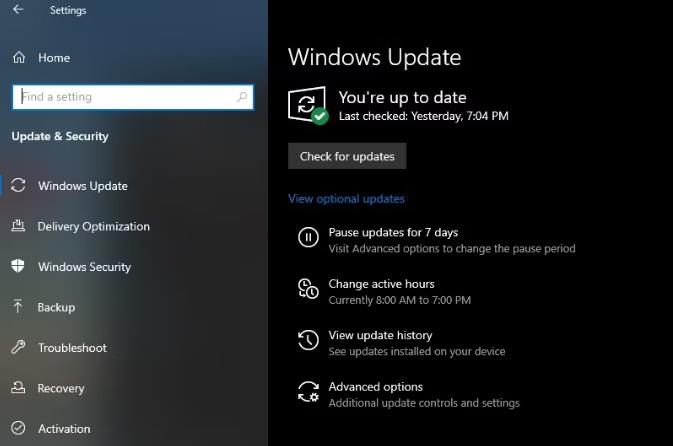Screen dimensions: 673x446
Task: Click the update history clock icon
Action: coord(308,340)
